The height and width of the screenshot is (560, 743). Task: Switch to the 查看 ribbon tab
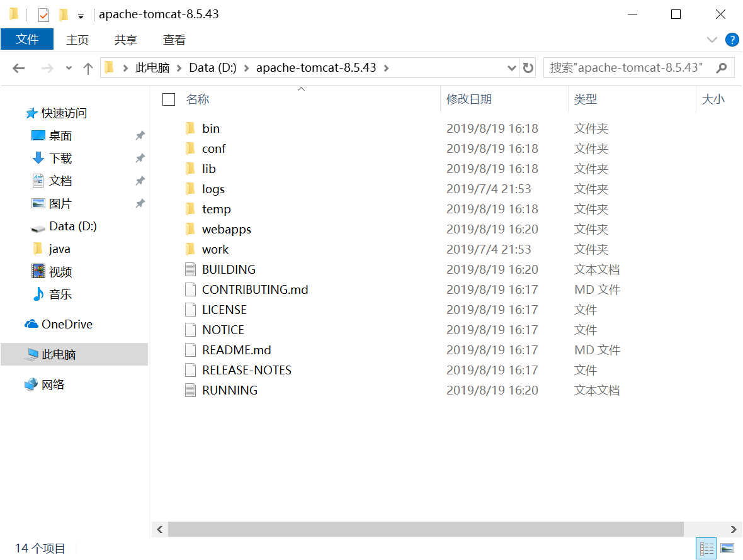(174, 40)
